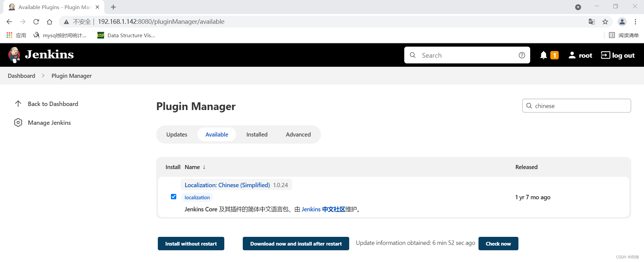Select the Available tab
This screenshot has height=262, width=644.
pos(217,135)
